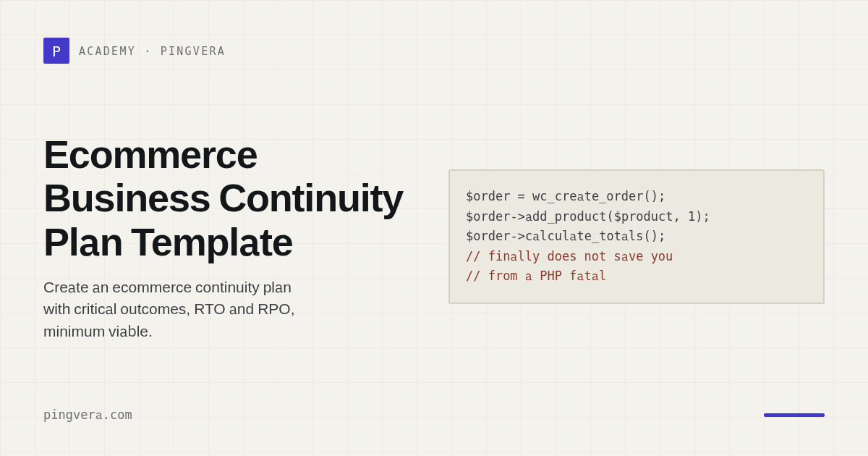The width and height of the screenshot is (868, 456).
Task: Click the code line '$order = wc_create_order();'
Action: (x=565, y=196)
